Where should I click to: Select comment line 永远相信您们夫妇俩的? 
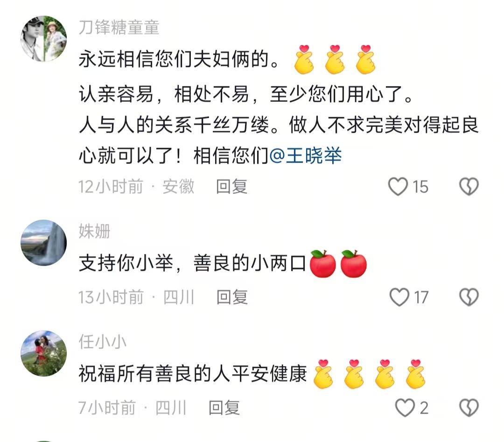click(x=179, y=59)
